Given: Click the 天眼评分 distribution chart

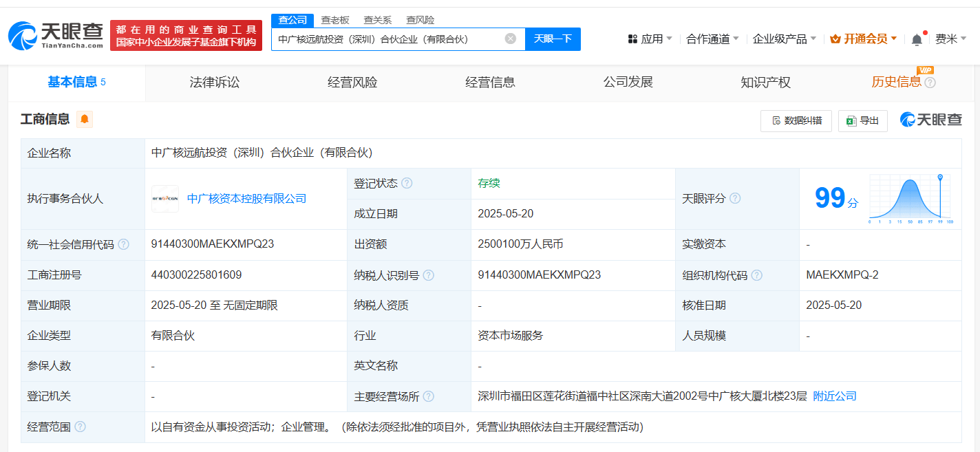Looking at the screenshot, I should [910, 199].
